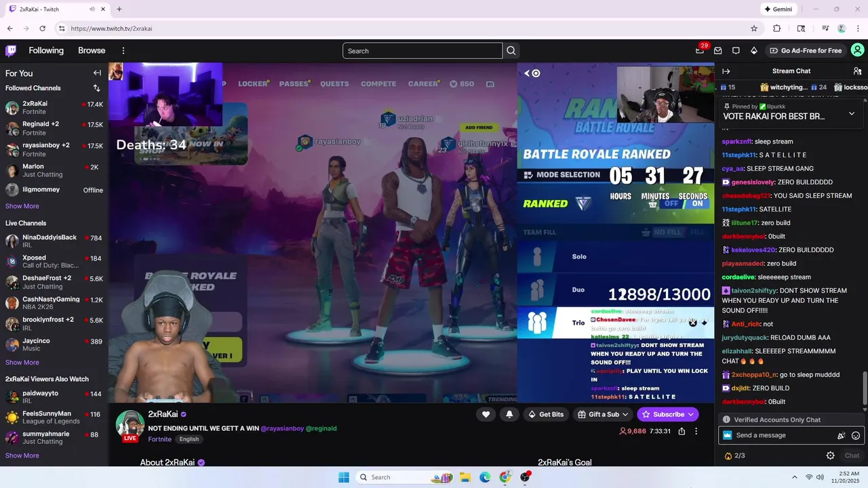Open CashNastyGaming NBA 2K26 channel
The height and width of the screenshot is (488, 868).
(54, 303)
